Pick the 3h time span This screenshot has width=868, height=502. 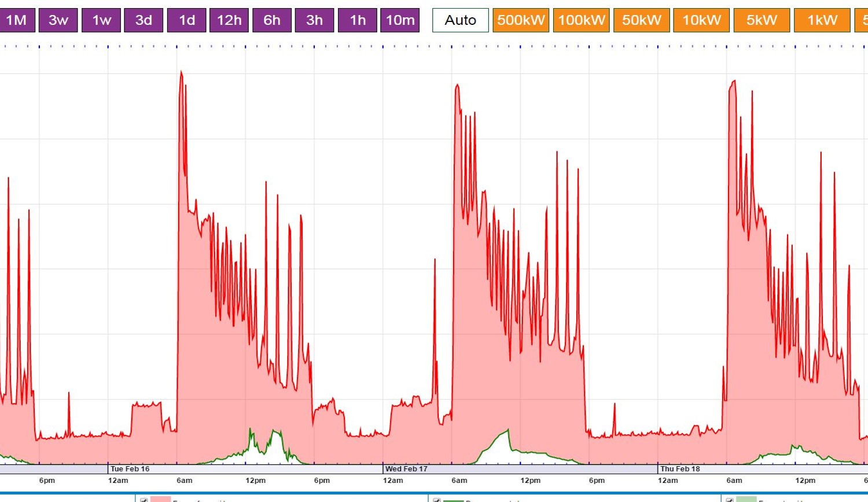[314, 20]
